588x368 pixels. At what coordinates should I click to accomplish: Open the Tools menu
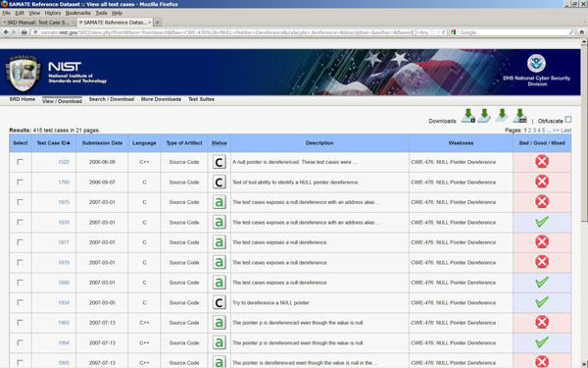[x=101, y=13]
